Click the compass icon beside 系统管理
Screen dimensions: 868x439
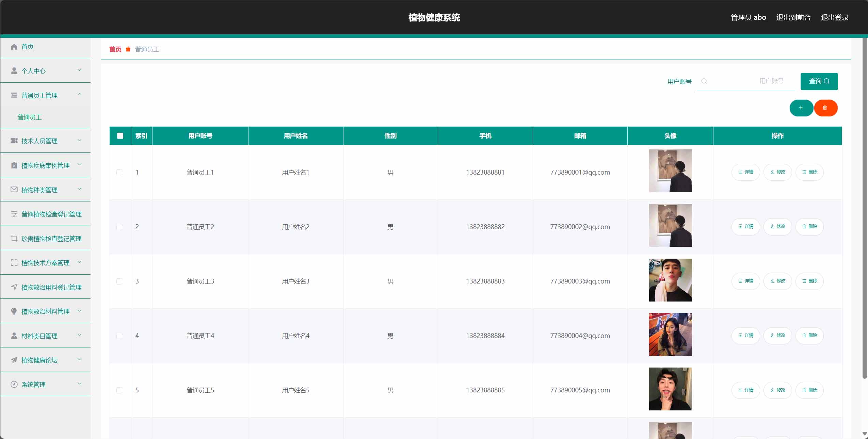(x=14, y=384)
